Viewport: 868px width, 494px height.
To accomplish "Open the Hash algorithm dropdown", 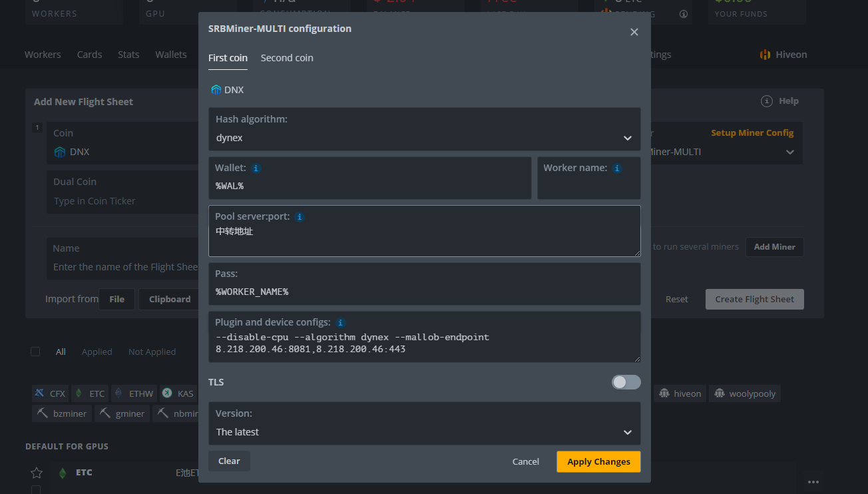I will (x=425, y=129).
